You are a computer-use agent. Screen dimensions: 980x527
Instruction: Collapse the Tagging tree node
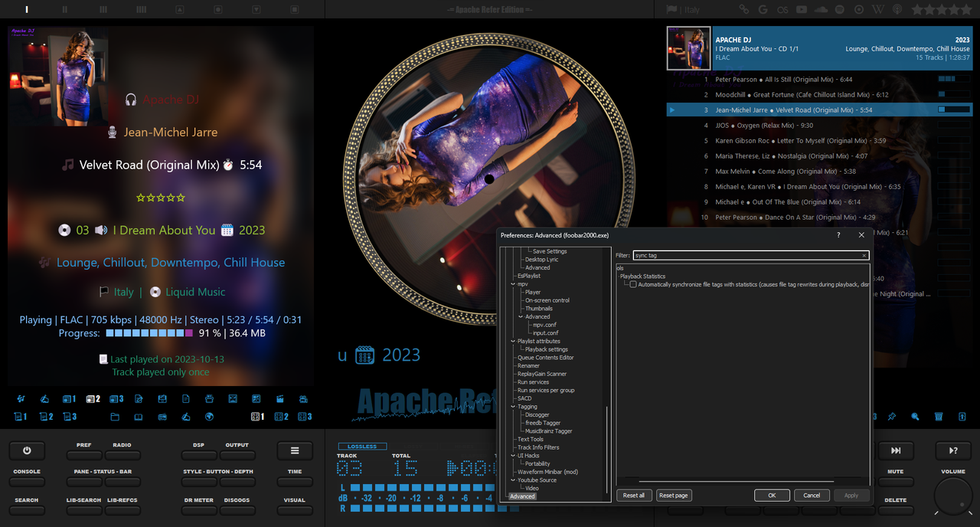pyautogui.click(x=513, y=407)
